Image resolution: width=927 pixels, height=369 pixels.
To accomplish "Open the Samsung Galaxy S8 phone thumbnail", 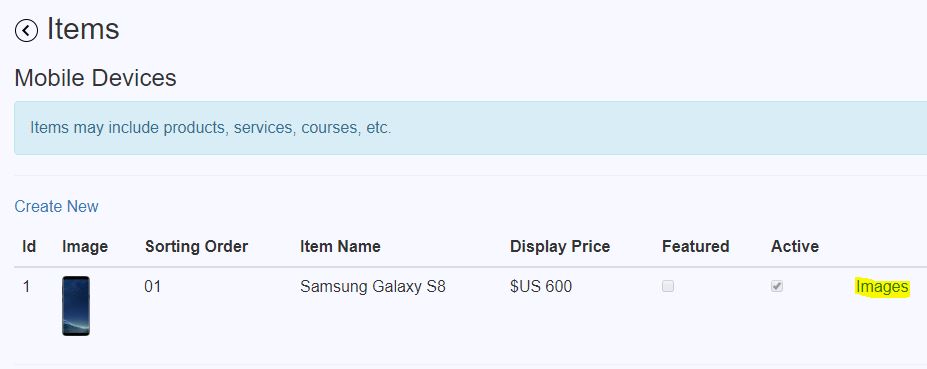I will 76,306.
